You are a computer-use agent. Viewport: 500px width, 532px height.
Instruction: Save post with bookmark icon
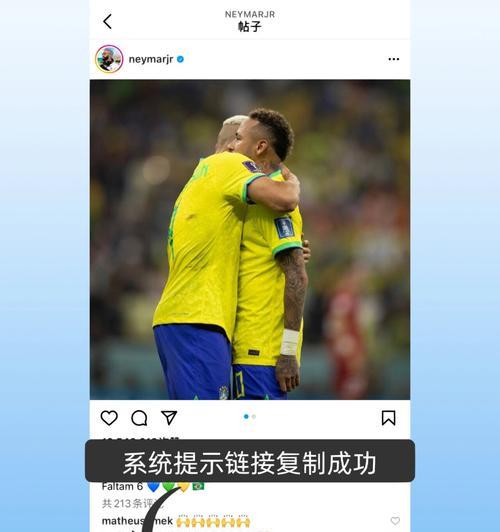coord(388,418)
